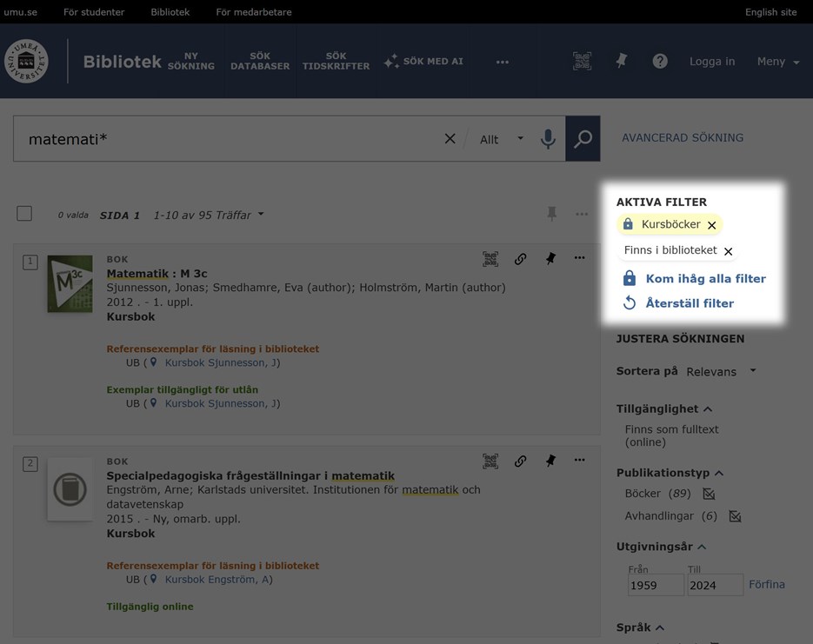
Task: Clear the search field with the X icon
Action: (450, 139)
